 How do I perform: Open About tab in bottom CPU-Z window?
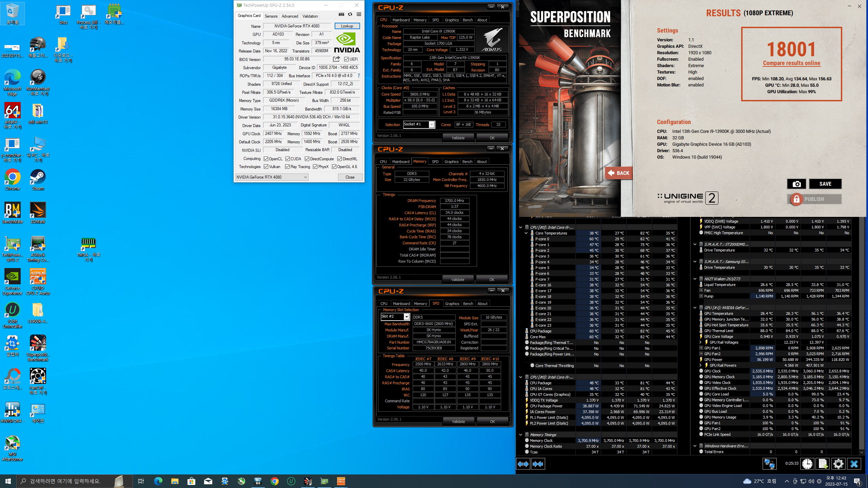pos(482,304)
